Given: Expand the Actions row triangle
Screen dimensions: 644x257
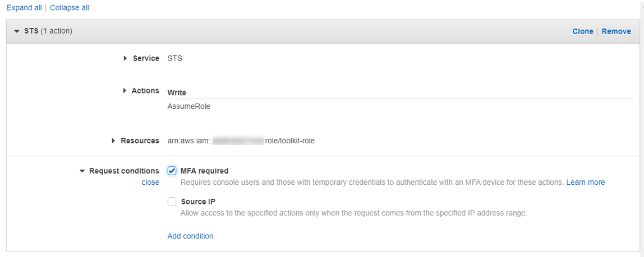Looking at the screenshot, I should pos(125,91).
